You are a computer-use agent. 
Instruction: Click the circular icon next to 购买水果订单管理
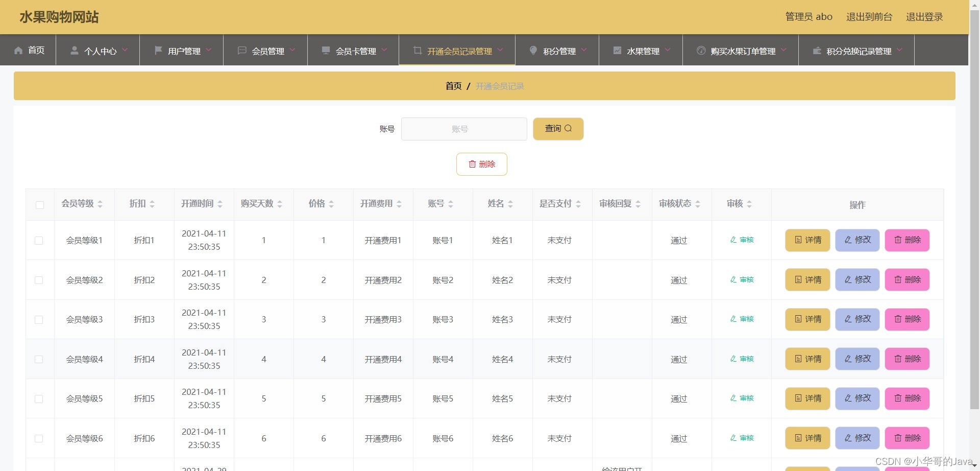tap(701, 50)
